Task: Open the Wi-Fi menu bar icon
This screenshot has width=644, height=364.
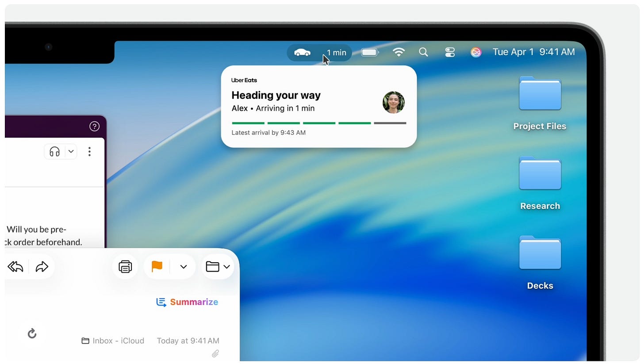Action: [x=399, y=52]
